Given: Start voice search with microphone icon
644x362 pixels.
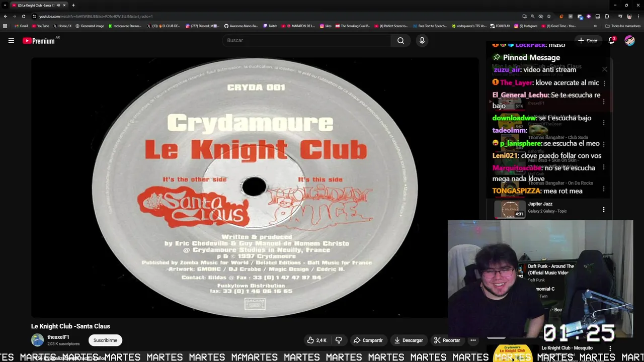Looking at the screenshot, I should (x=422, y=40).
